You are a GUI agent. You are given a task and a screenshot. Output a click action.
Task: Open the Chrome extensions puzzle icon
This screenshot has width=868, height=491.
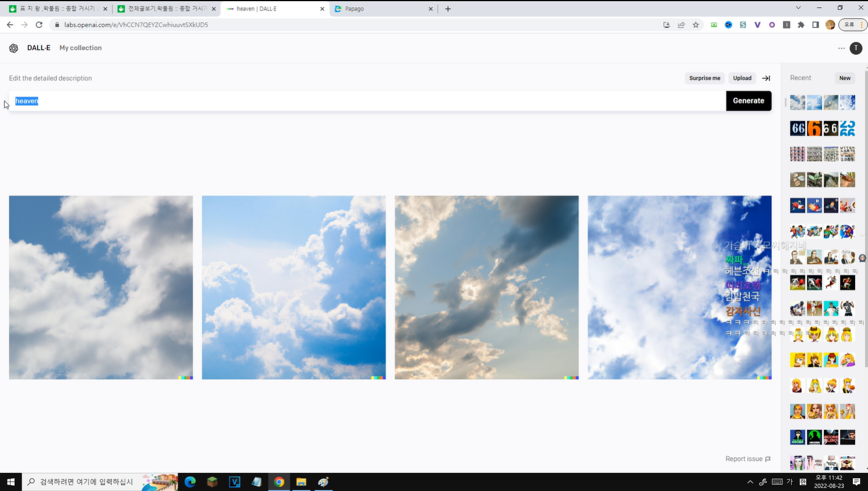tap(801, 25)
